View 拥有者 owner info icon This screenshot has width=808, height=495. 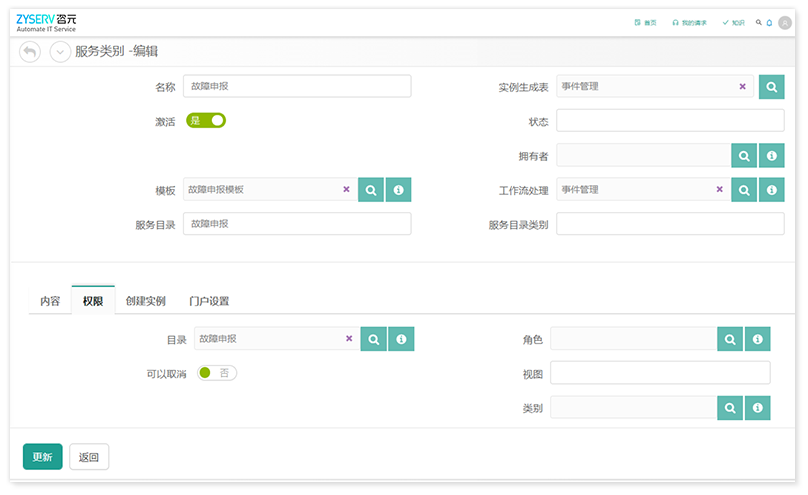771,156
